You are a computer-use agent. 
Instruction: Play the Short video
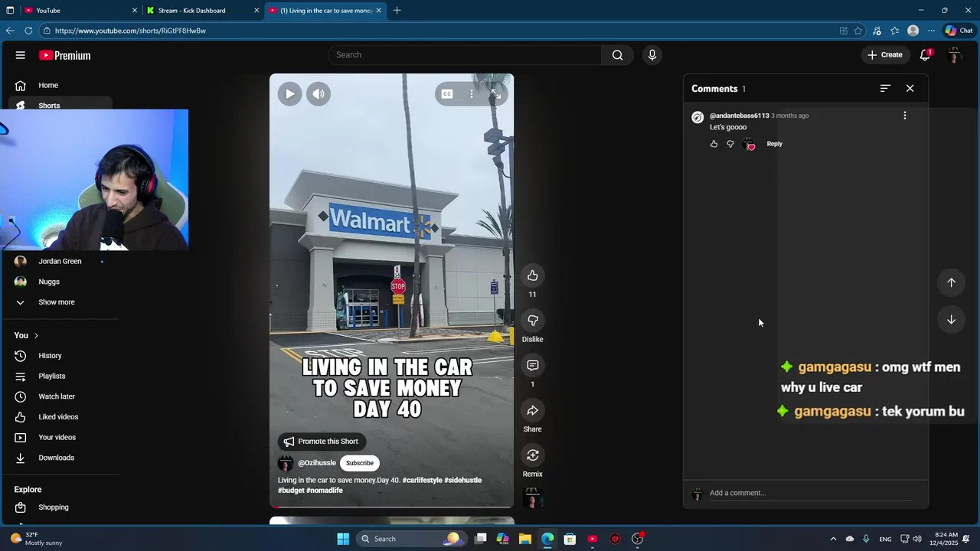289,94
